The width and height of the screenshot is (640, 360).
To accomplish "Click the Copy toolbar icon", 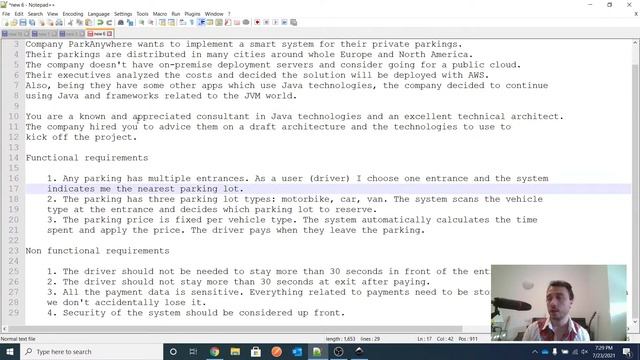I will coord(79,22).
